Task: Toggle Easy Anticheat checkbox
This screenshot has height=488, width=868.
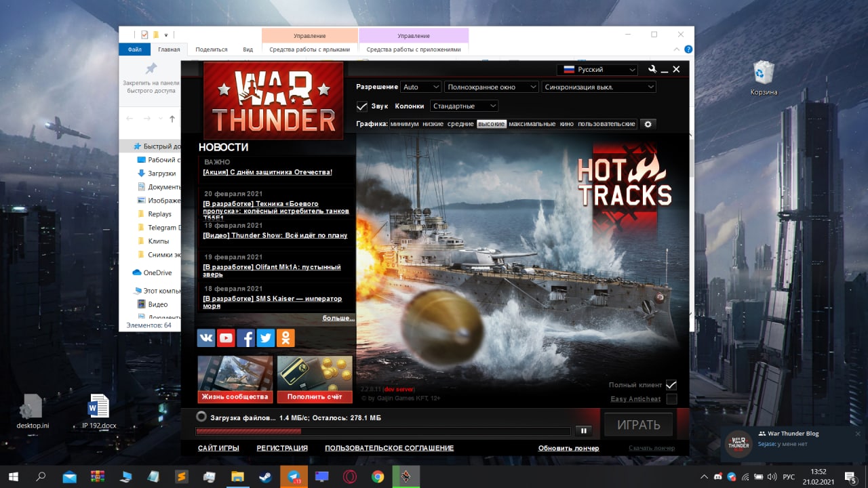Action: pos(671,399)
